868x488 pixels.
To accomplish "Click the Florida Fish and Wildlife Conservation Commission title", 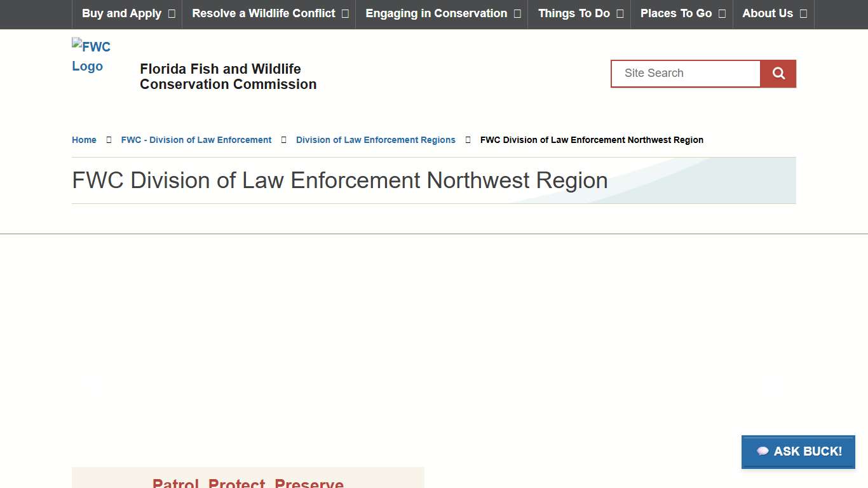I will [x=228, y=76].
